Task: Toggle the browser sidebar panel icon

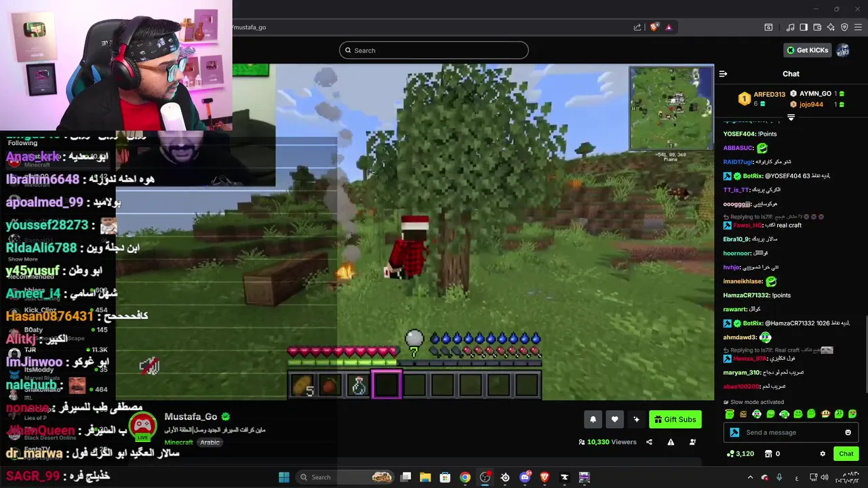Action: point(804,27)
